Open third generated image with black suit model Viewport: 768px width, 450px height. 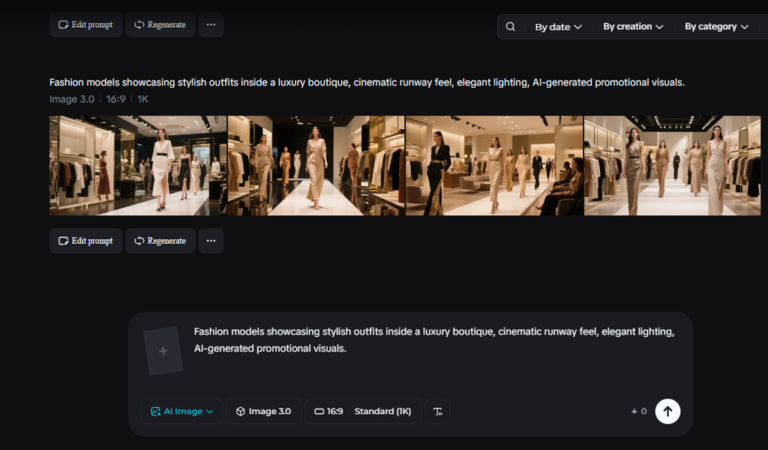pyautogui.click(x=495, y=166)
